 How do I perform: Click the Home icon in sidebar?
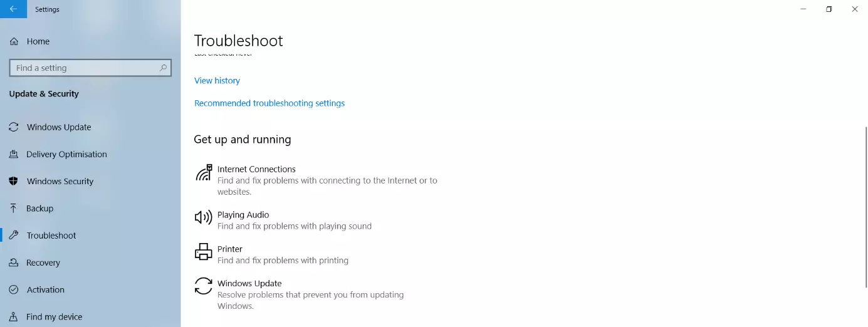(x=14, y=41)
